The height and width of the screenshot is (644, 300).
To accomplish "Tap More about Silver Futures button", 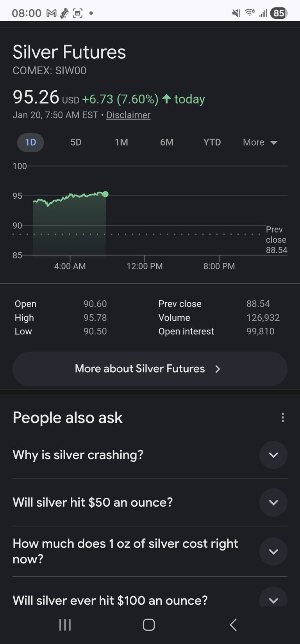I will 150,369.
